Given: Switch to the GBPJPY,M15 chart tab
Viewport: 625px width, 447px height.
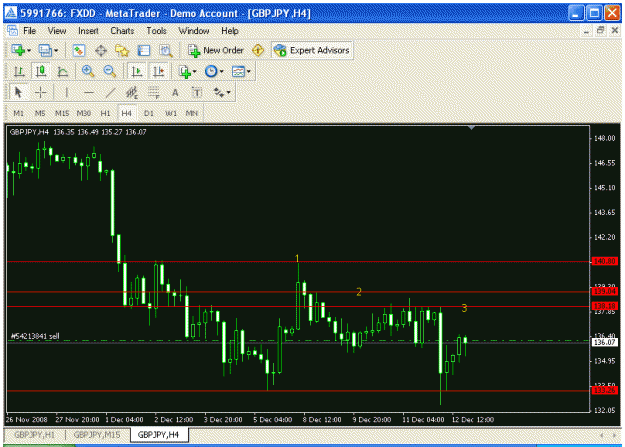Looking at the screenshot, I should (x=97, y=435).
